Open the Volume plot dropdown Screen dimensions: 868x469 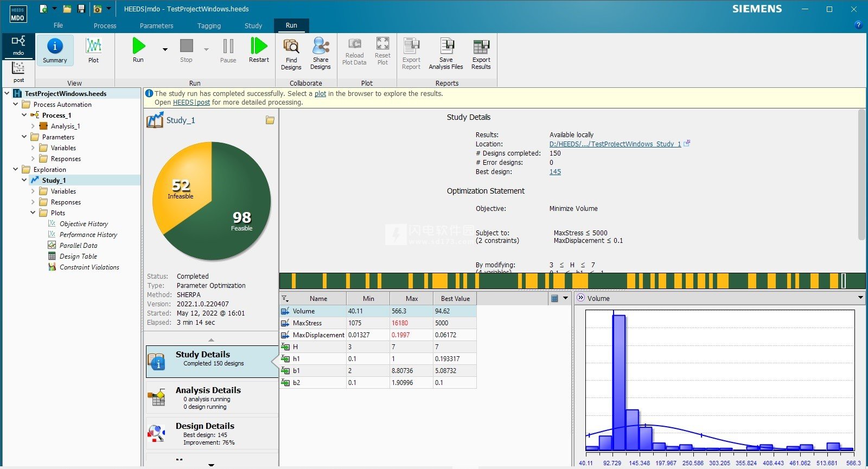(860, 298)
